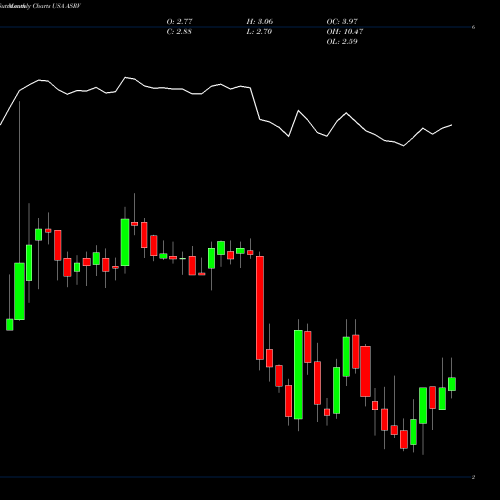Viewport: 500px width, 500px height.
Task: Click the 'OL: 2.59' value
Action: click(342, 41)
